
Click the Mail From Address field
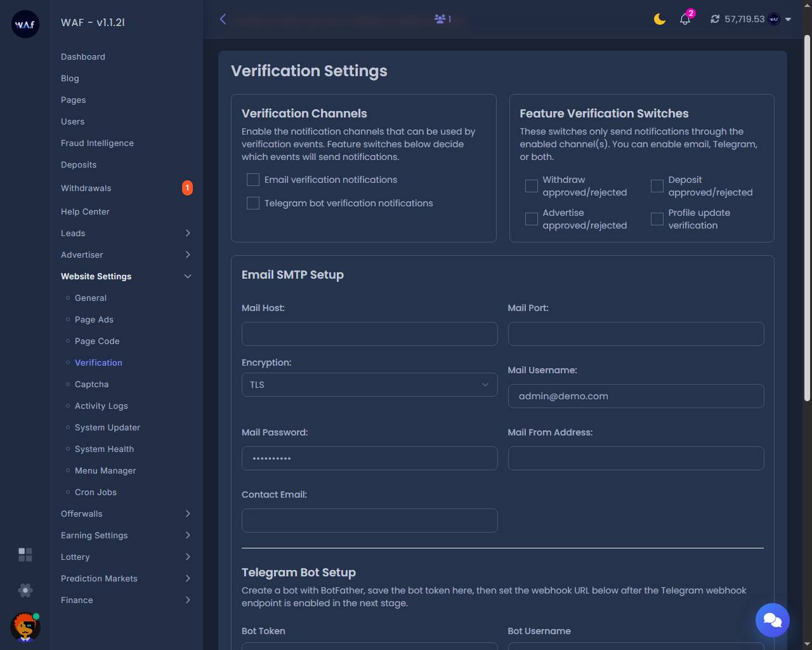636,458
